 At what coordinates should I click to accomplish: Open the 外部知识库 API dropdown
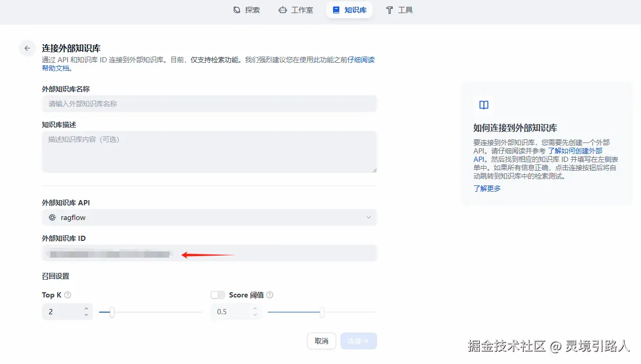coord(209,217)
